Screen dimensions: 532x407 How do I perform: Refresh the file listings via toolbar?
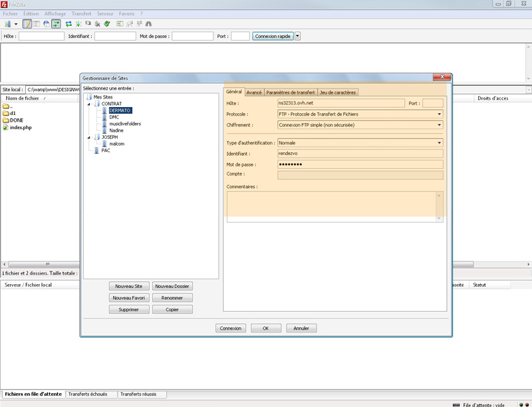pyautogui.click(x=68, y=24)
